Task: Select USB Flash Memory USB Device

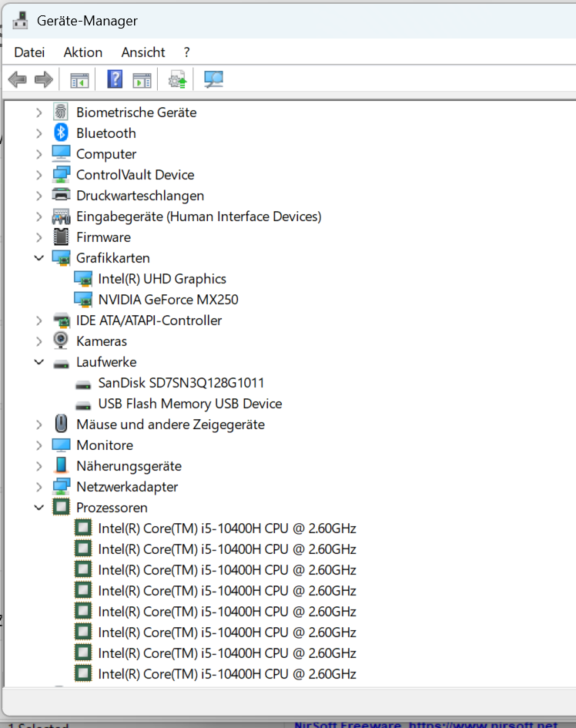Action: 190,404
